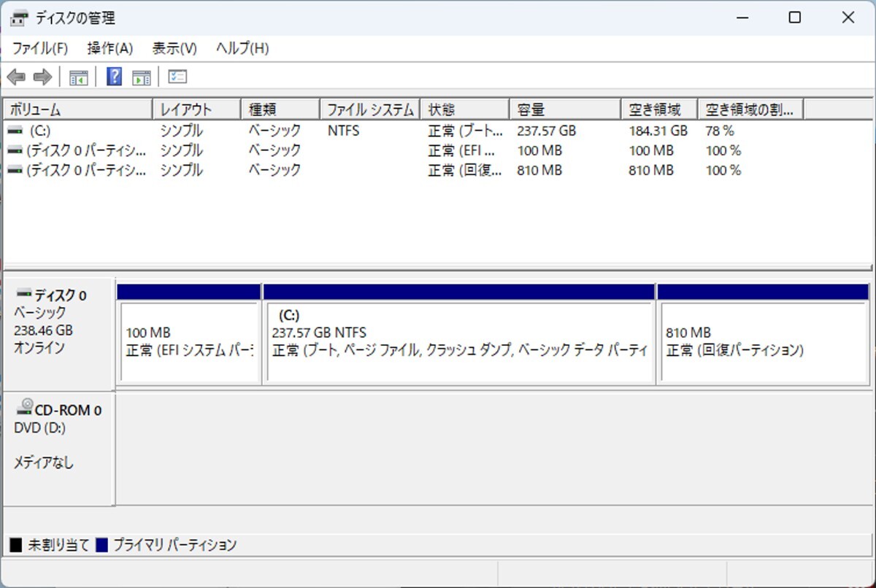876x588 pixels.
Task: Open the ファイル(F) menu
Action: tap(42, 48)
